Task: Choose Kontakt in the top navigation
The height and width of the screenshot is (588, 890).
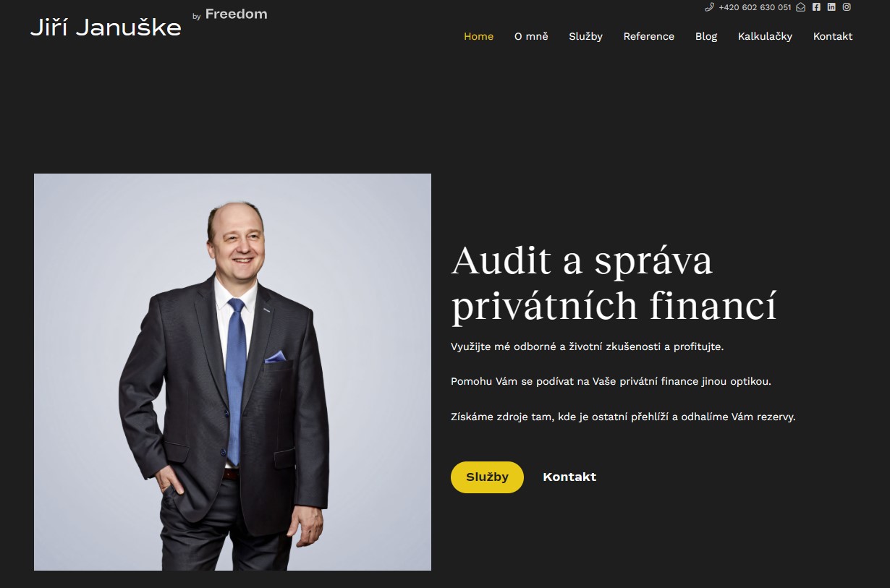Action: 833,36
